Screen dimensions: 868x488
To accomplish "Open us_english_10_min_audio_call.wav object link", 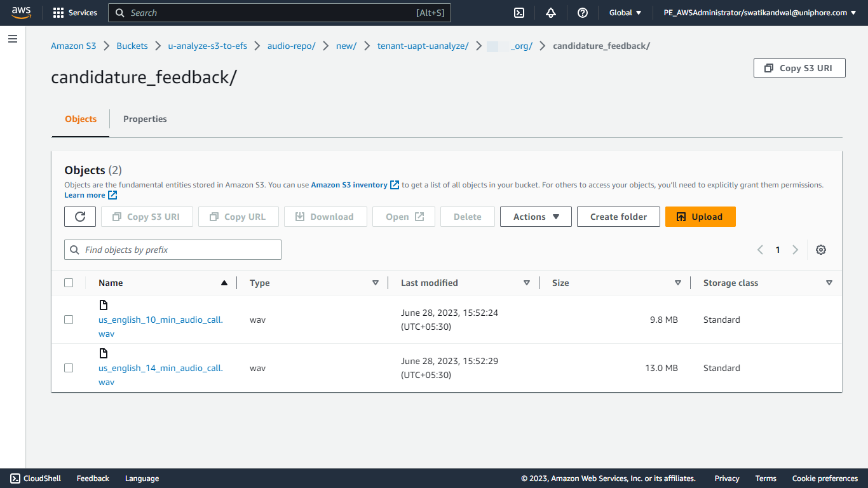I will pos(161,327).
